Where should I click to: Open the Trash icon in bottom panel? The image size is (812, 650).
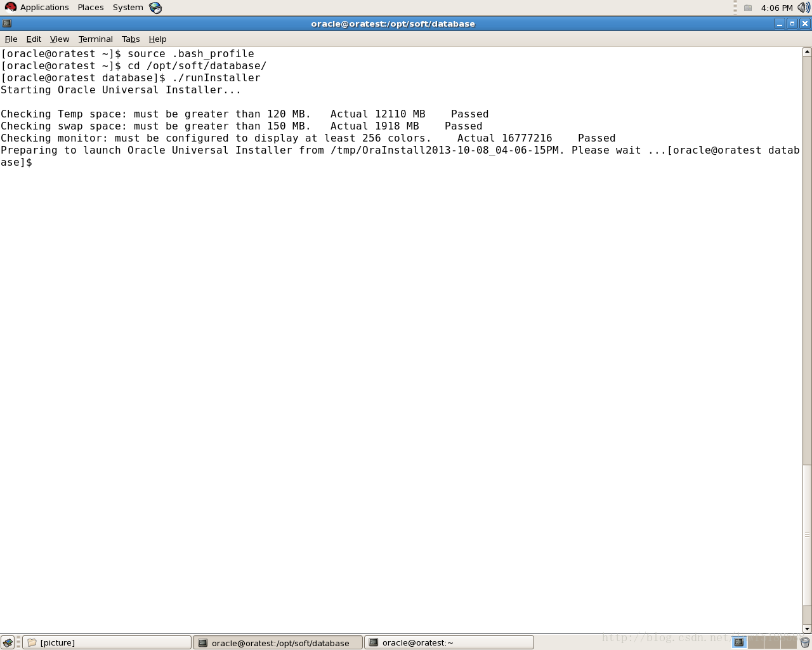(x=804, y=642)
